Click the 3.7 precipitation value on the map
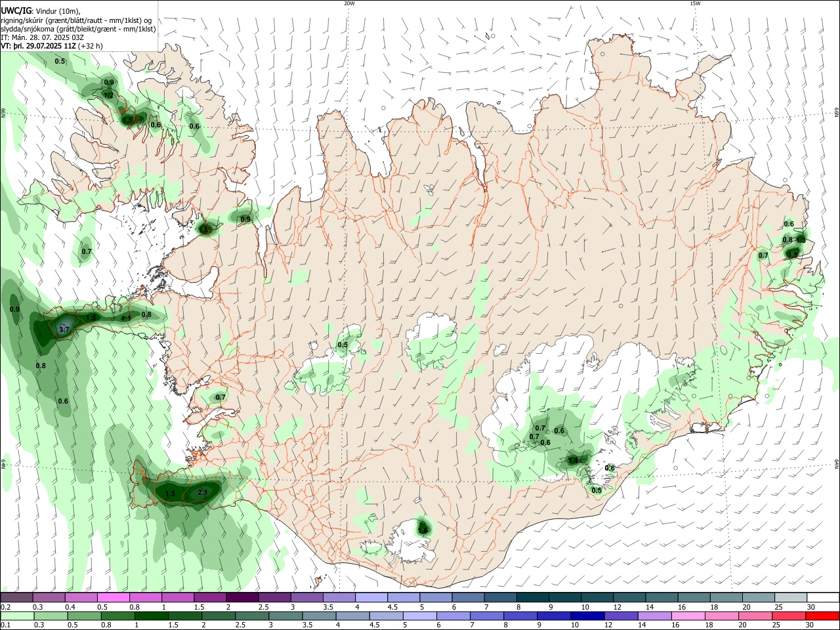Screen dimensions: 840x630 64,329
